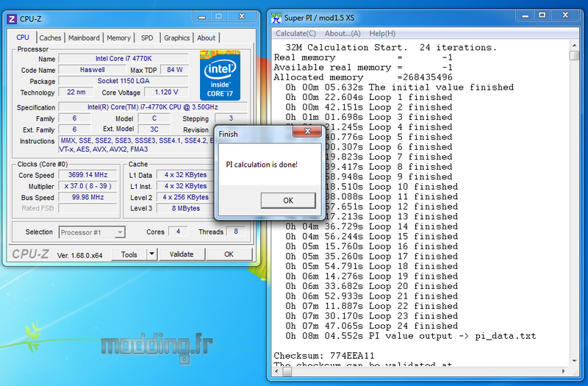Open the Help(H) menu in Super PI

click(x=382, y=33)
